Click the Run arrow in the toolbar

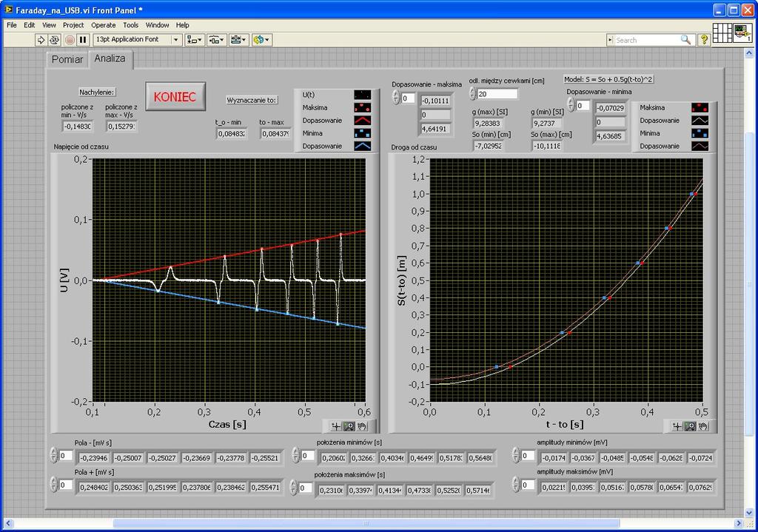point(41,40)
